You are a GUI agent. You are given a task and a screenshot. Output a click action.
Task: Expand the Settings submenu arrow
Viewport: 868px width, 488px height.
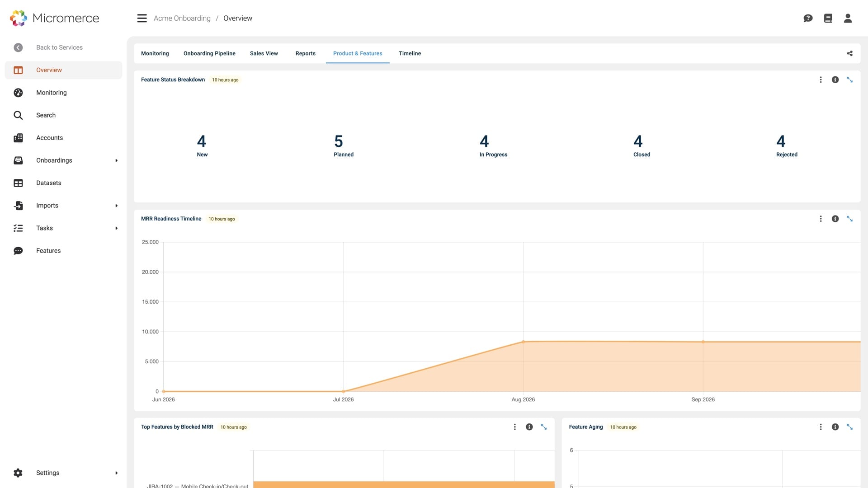tap(116, 473)
